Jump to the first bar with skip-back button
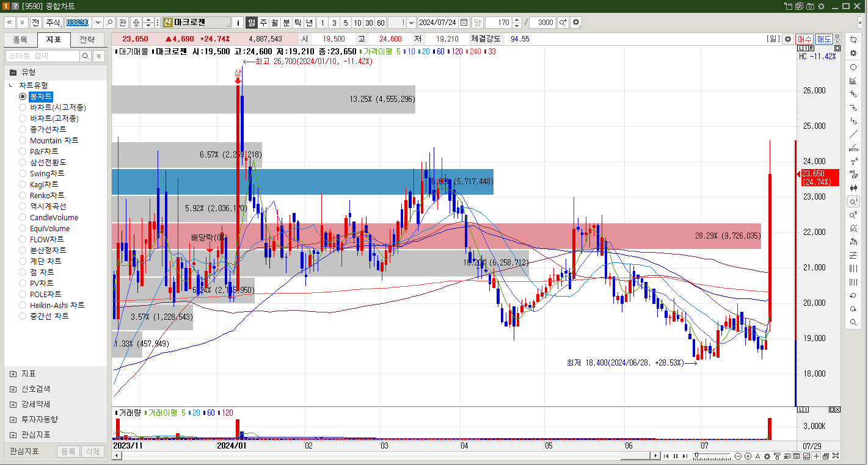Screen dimensions: 868x465 click(x=666, y=456)
